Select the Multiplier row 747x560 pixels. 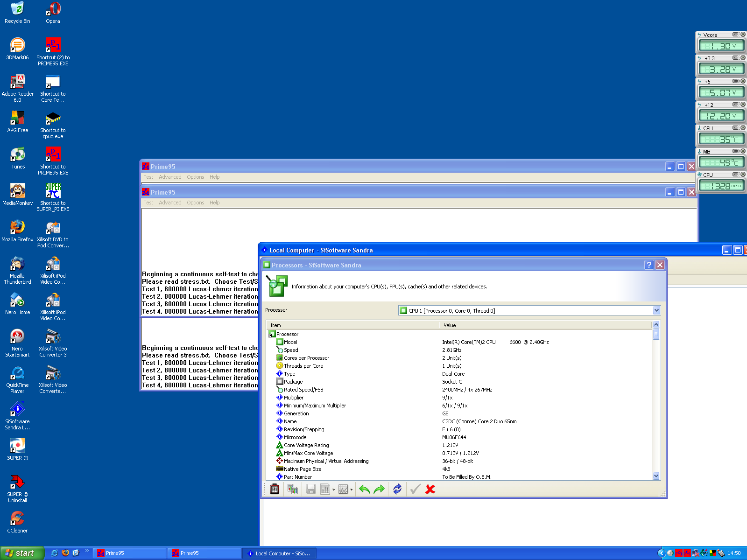(460, 398)
